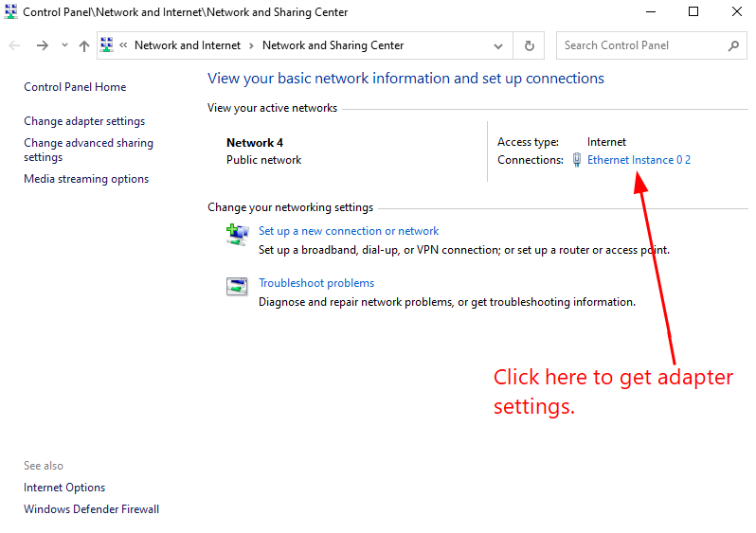Expand the address bar history dropdown
Screen dimensions: 756x533
(x=498, y=45)
